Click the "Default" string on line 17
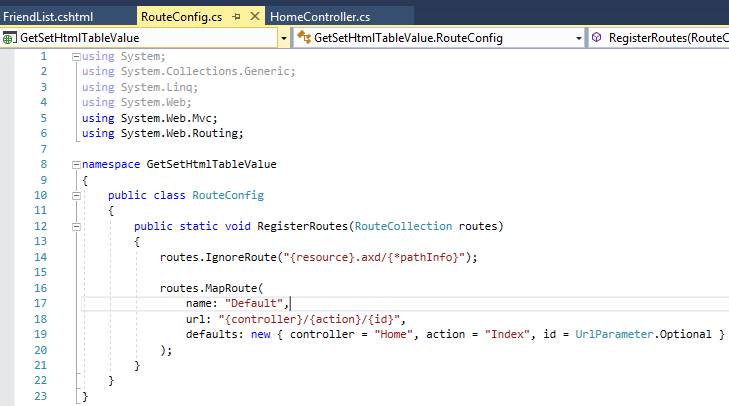The height and width of the screenshot is (406, 729). (x=253, y=303)
